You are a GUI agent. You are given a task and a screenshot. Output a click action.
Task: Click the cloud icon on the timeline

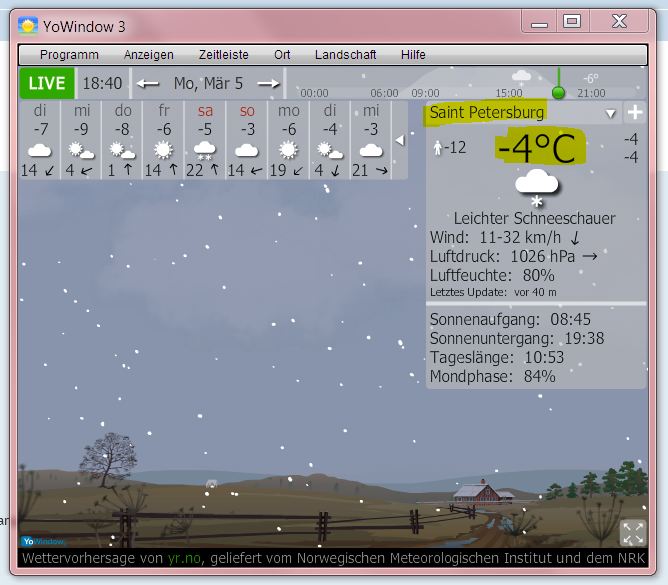click(521, 76)
